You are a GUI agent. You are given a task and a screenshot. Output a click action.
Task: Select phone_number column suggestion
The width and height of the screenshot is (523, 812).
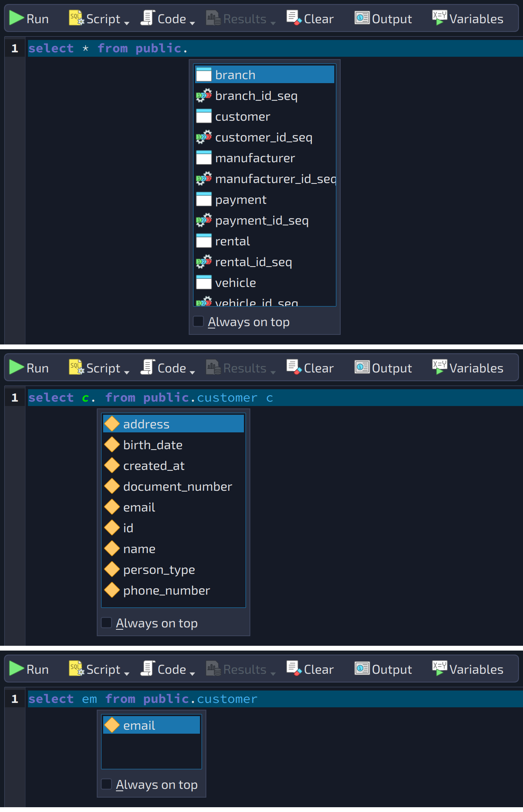174,590
